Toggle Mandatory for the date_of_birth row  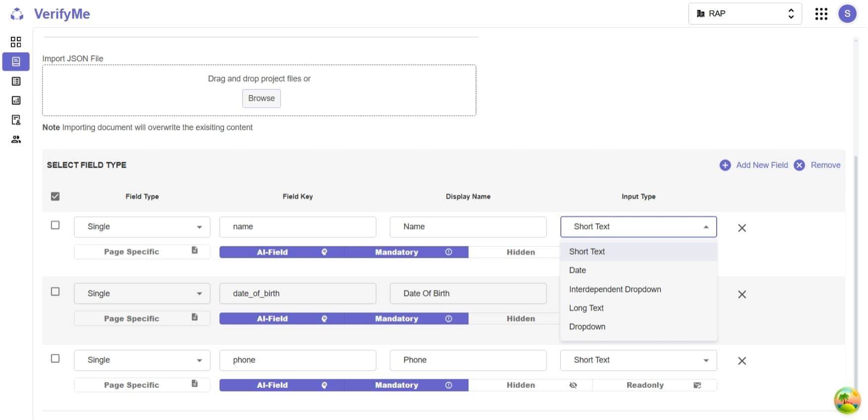click(x=406, y=319)
